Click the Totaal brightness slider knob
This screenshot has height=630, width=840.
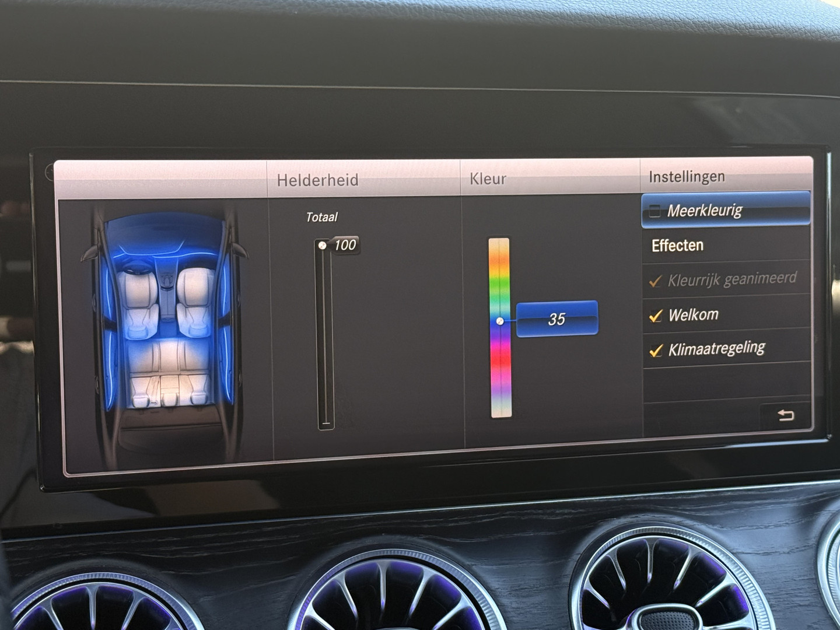point(323,246)
